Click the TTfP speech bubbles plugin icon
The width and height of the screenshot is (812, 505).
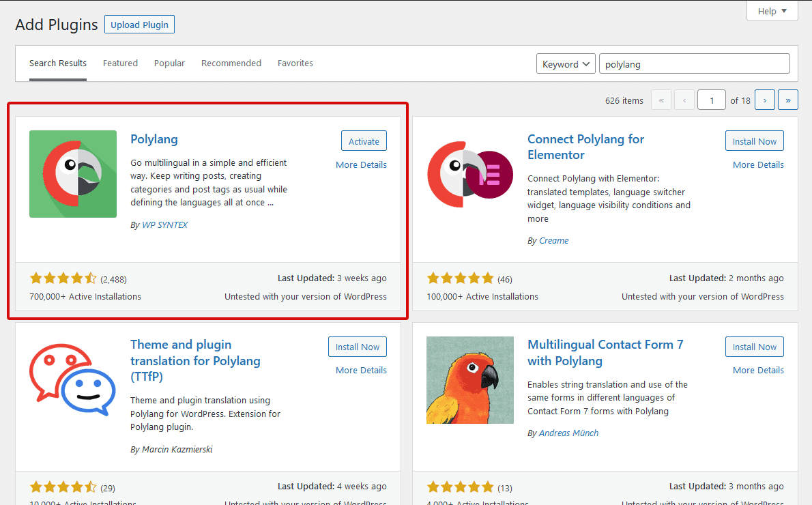click(x=73, y=380)
